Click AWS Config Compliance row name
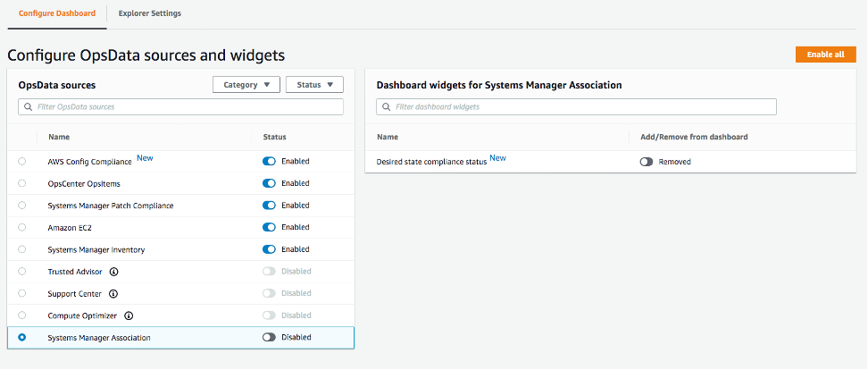The image size is (868, 370). (89, 162)
